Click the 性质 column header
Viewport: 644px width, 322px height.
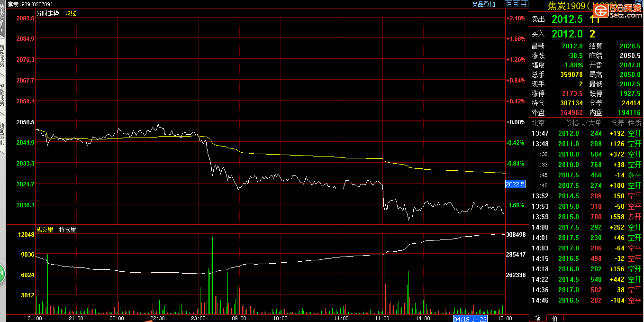point(635,123)
